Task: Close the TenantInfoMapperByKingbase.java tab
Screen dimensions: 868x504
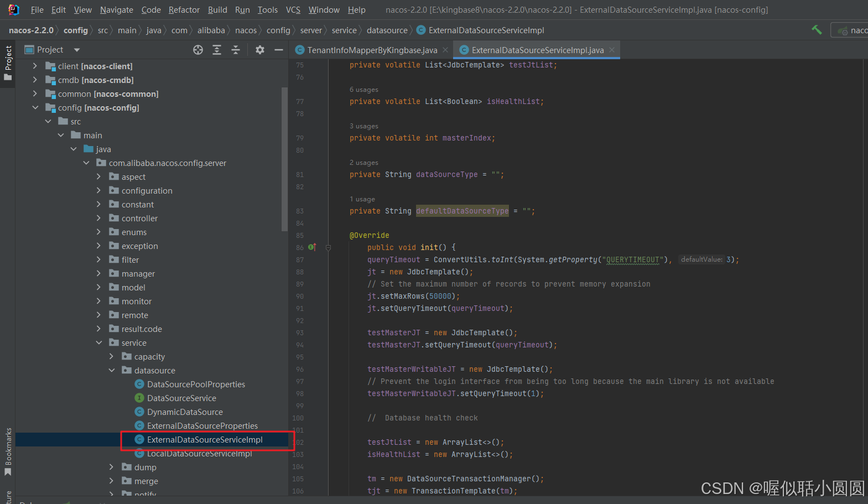Action: point(445,50)
